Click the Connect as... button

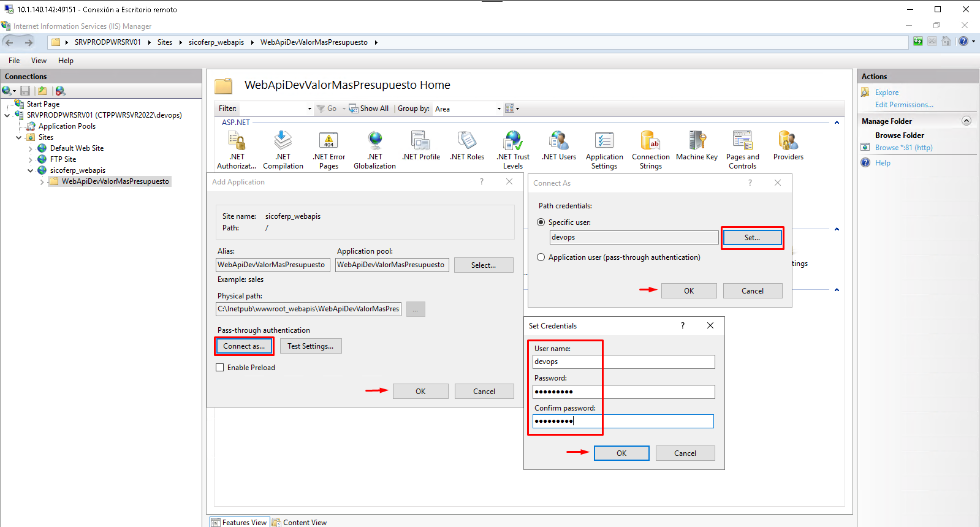coord(244,346)
